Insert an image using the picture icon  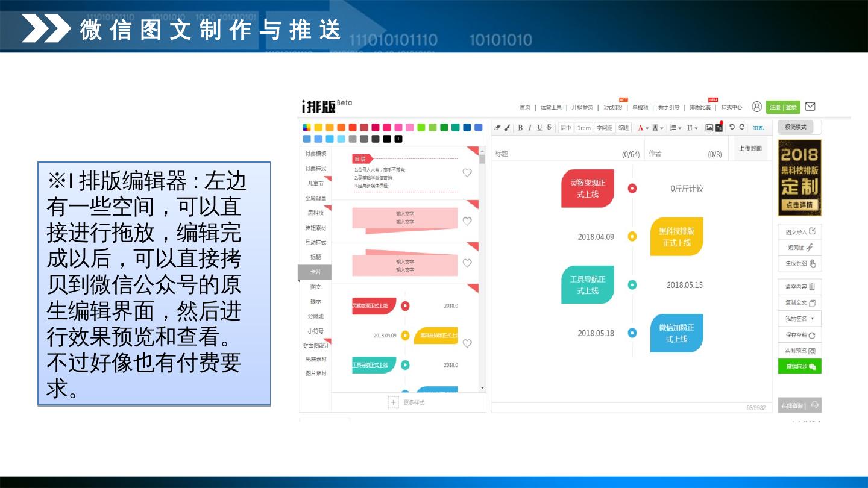point(709,128)
